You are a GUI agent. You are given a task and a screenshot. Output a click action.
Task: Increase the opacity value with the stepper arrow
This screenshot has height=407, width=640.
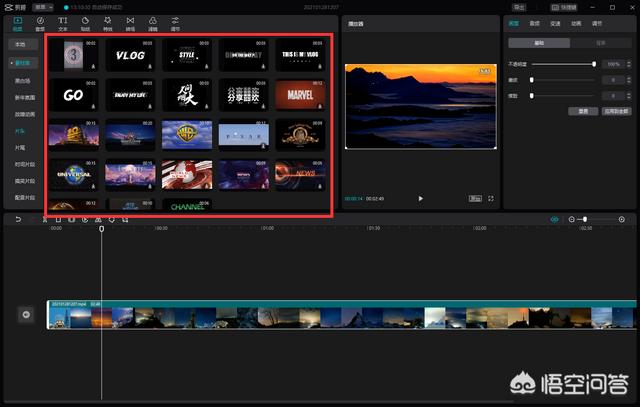pyautogui.click(x=627, y=62)
